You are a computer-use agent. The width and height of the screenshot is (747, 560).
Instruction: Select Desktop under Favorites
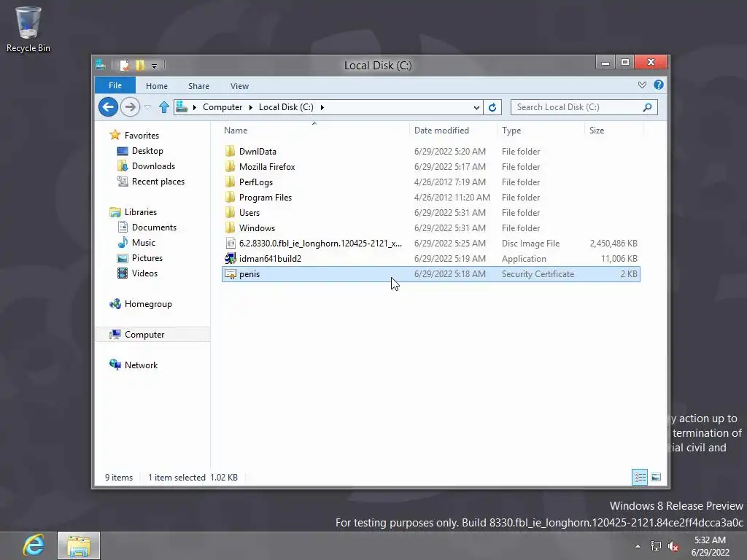(x=147, y=151)
